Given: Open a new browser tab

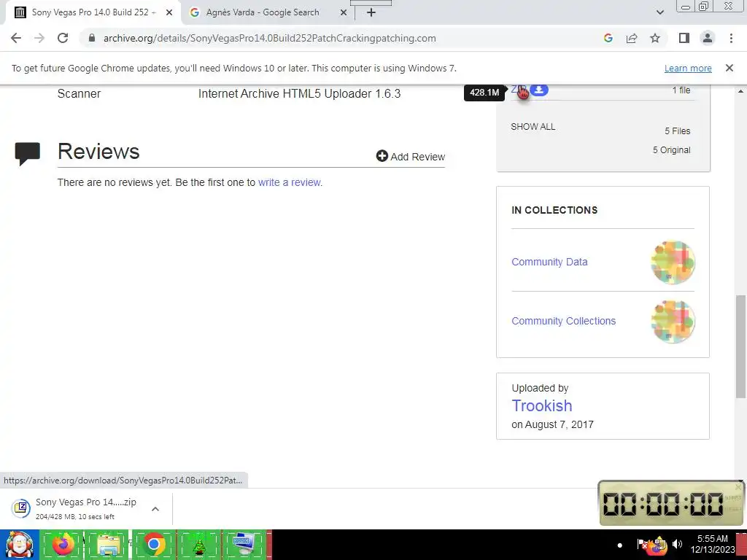Looking at the screenshot, I should tap(371, 12).
